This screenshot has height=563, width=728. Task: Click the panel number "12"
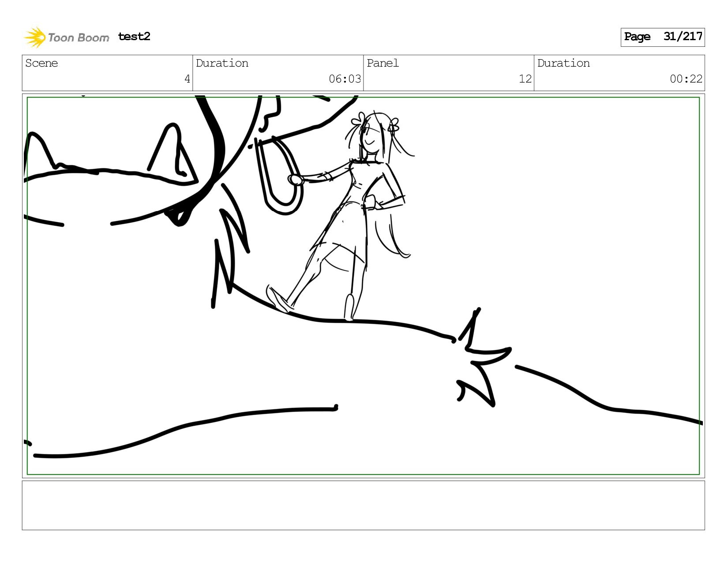[x=525, y=79]
